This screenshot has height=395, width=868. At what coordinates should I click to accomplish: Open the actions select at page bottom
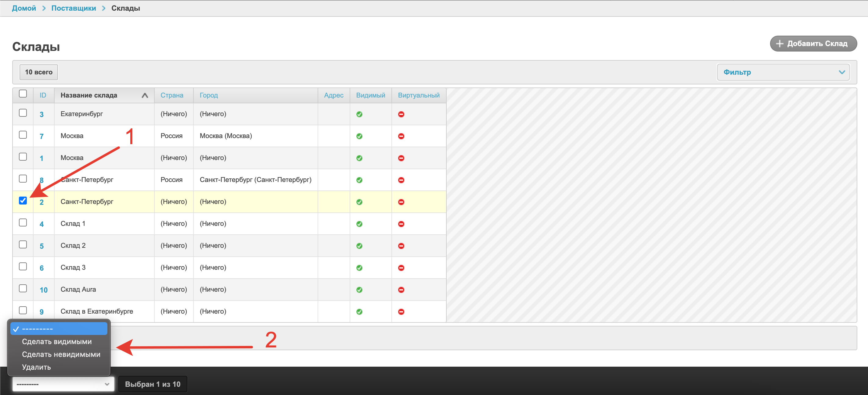tap(63, 384)
